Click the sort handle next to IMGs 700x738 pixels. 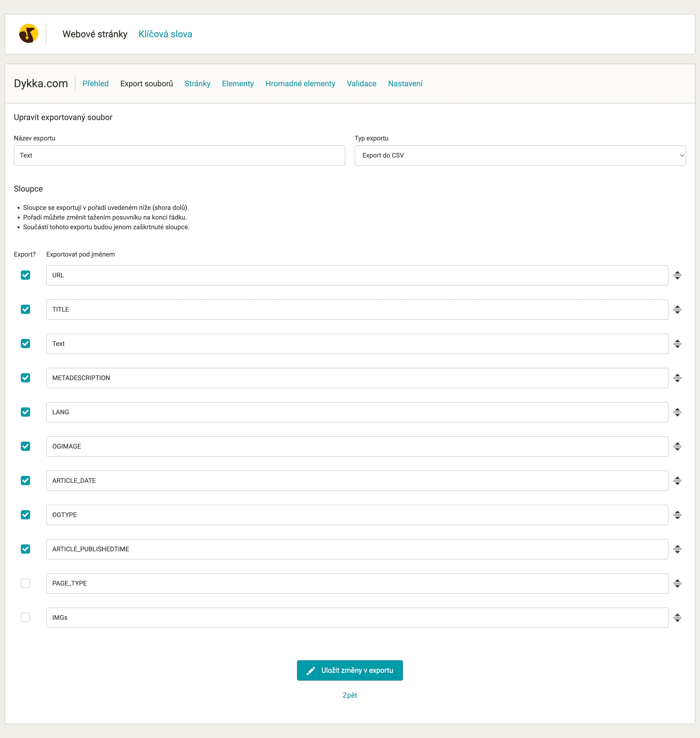coord(677,617)
